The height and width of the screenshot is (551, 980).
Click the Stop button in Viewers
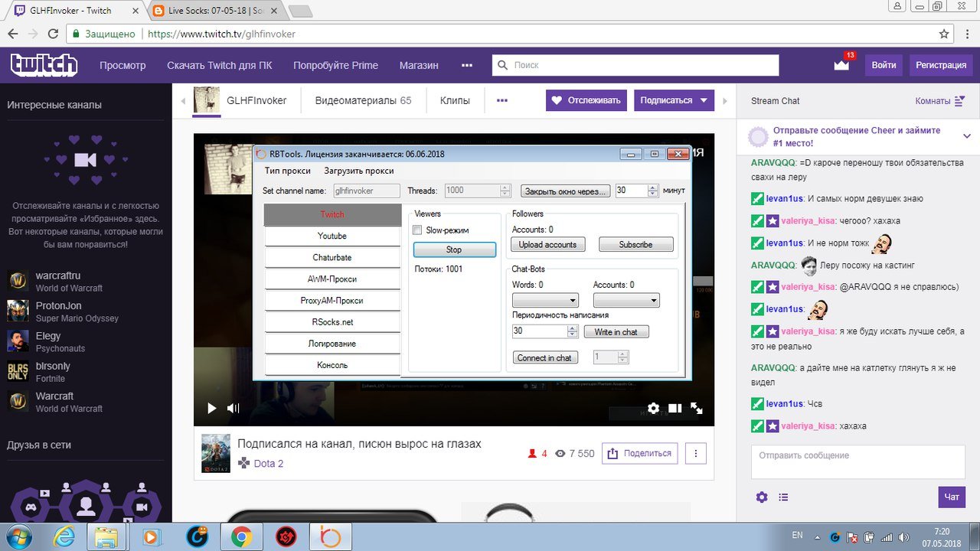click(x=454, y=249)
